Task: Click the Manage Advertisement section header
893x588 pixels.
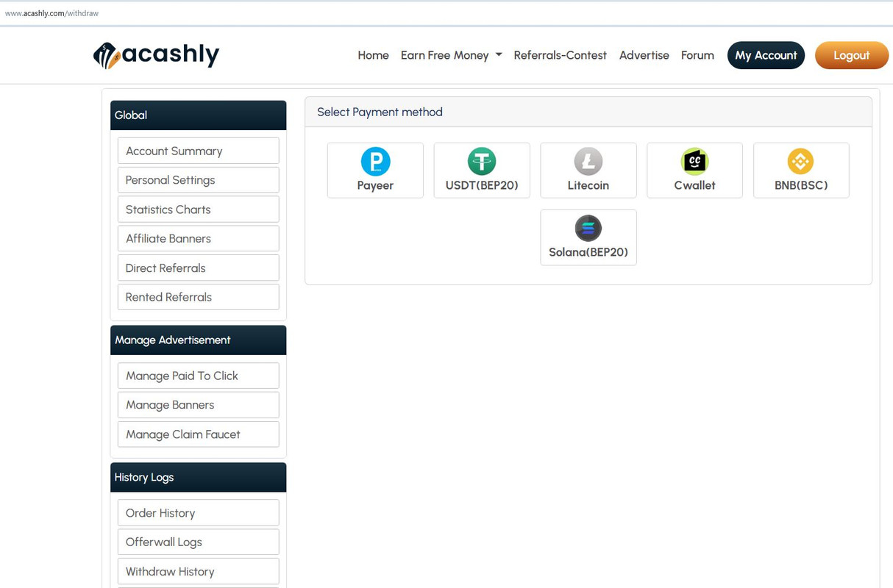Action: pos(199,340)
